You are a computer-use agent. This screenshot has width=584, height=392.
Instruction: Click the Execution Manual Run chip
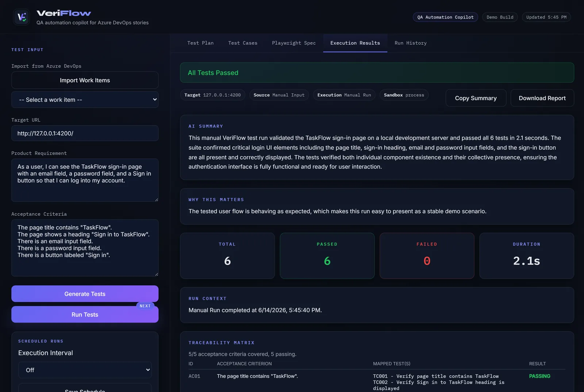tap(344, 95)
